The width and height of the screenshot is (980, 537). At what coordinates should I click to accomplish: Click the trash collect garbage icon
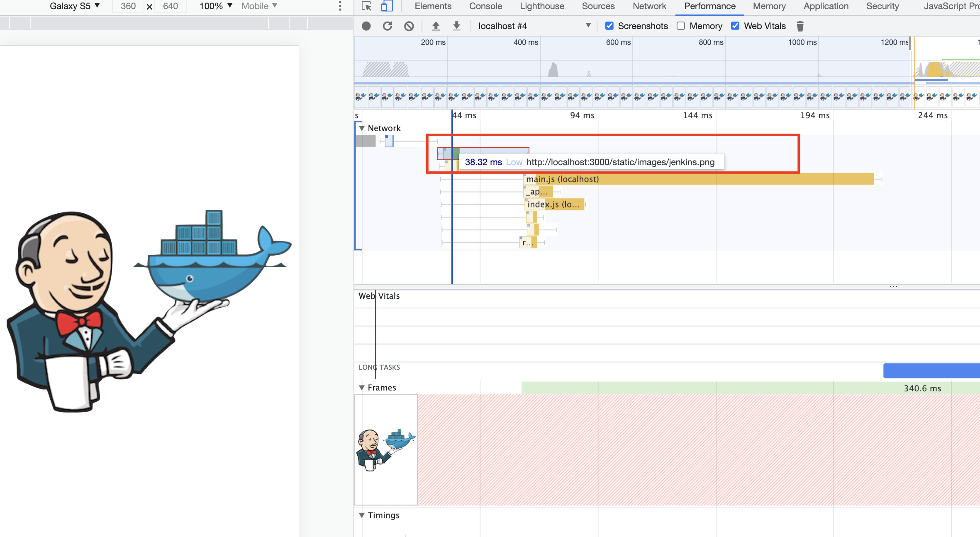800,26
